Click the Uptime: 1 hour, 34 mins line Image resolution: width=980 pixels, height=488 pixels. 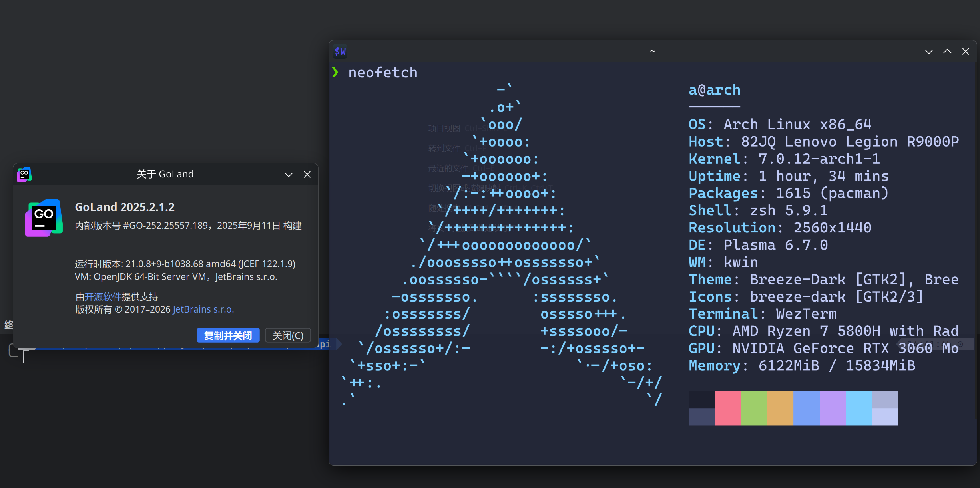(x=789, y=176)
